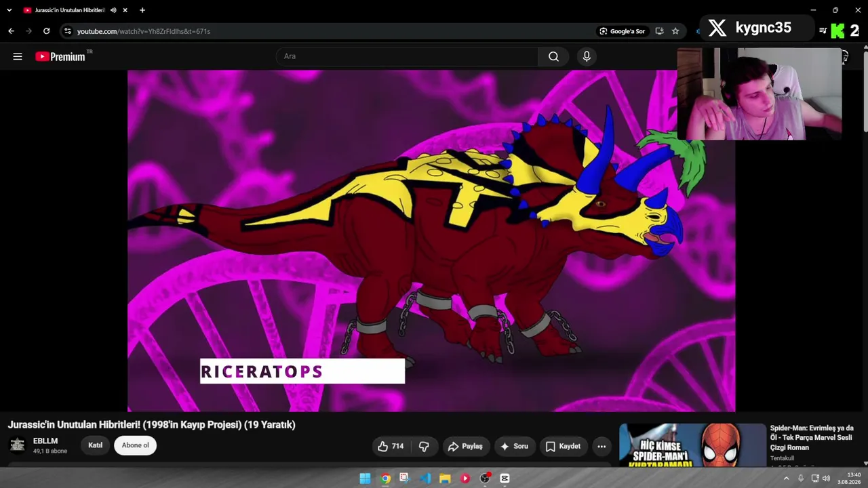
Task: Open File Explorer from the taskbar
Action: point(445,479)
